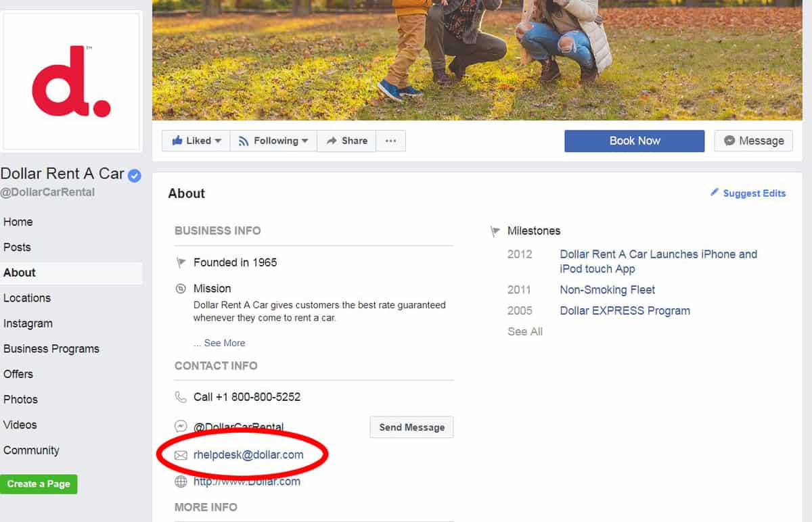Click the pencil icon beside Suggest Edits
This screenshot has height=522, width=812.
pyautogui.click(x=715, y=193)
